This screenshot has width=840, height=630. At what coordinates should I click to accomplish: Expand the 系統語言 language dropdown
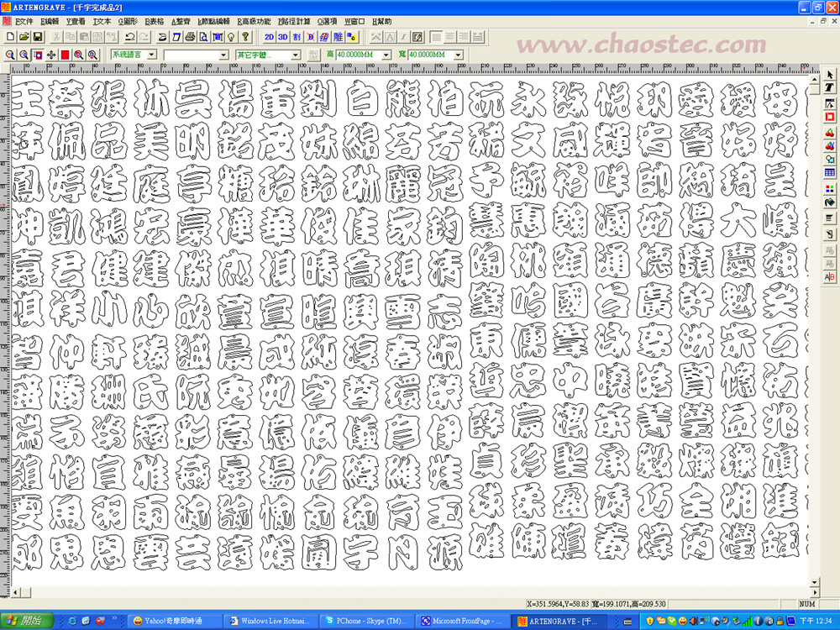(150, 55)
